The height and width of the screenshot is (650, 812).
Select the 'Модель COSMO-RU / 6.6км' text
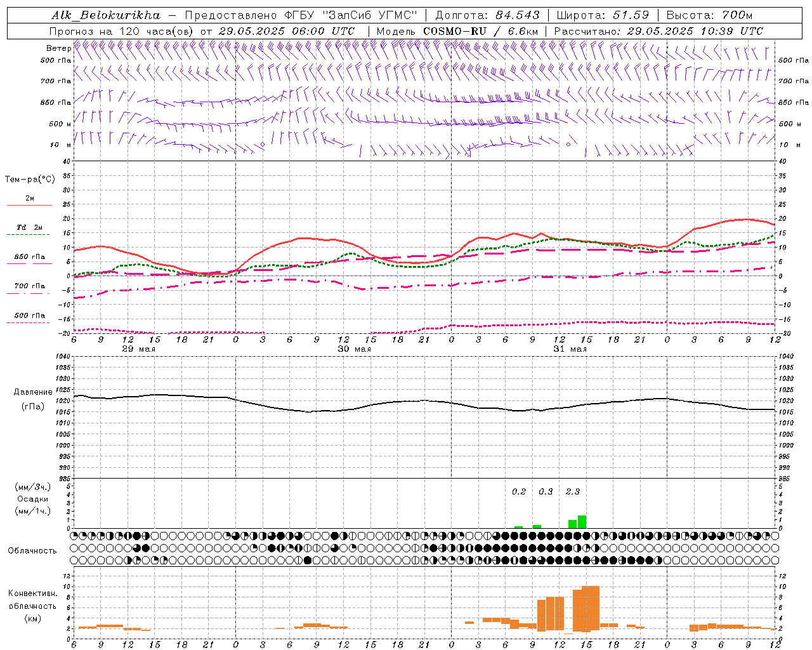coord(457,31)
